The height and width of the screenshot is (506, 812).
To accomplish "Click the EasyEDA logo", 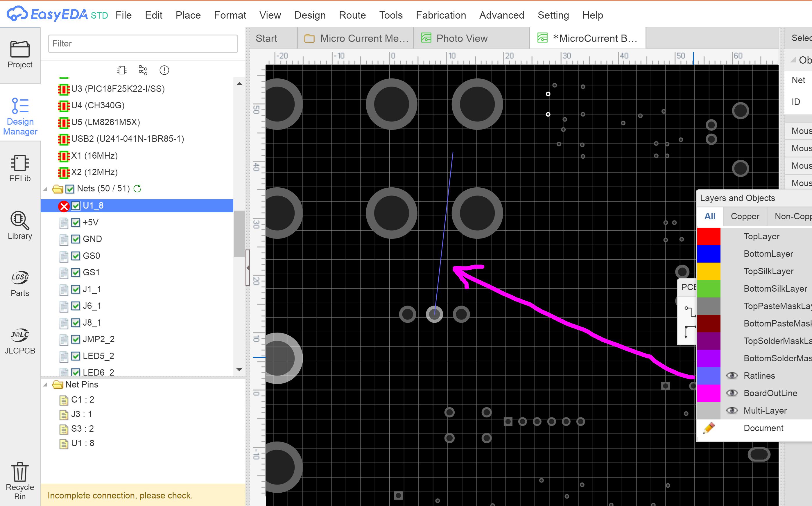I will (x=47, y=15).
